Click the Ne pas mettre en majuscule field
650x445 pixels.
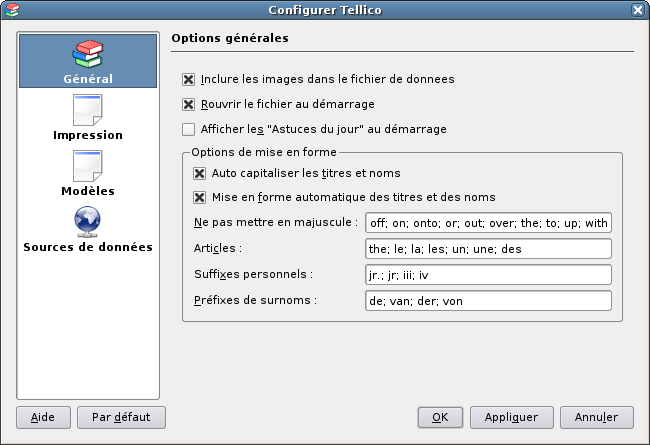pyautogui.click(x=488, y=223)
